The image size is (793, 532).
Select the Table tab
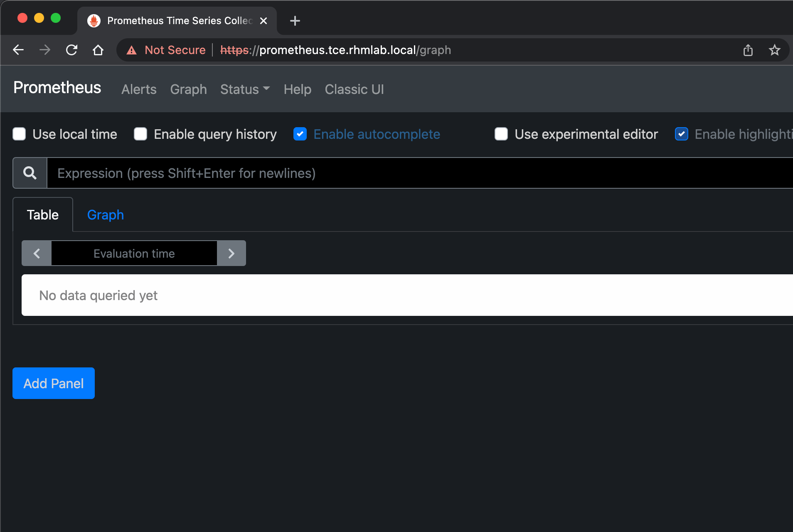tap(43, 215)
